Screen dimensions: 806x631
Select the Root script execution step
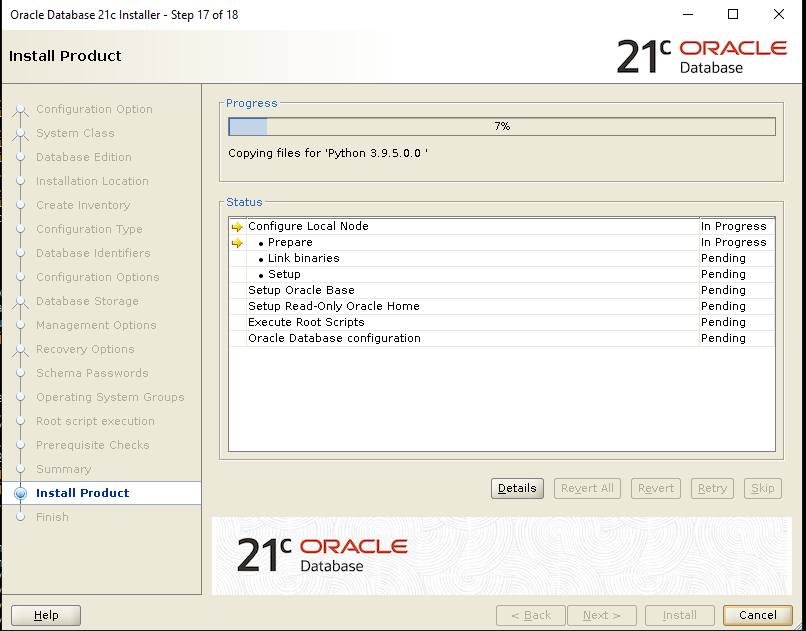[x=95, y=421]
